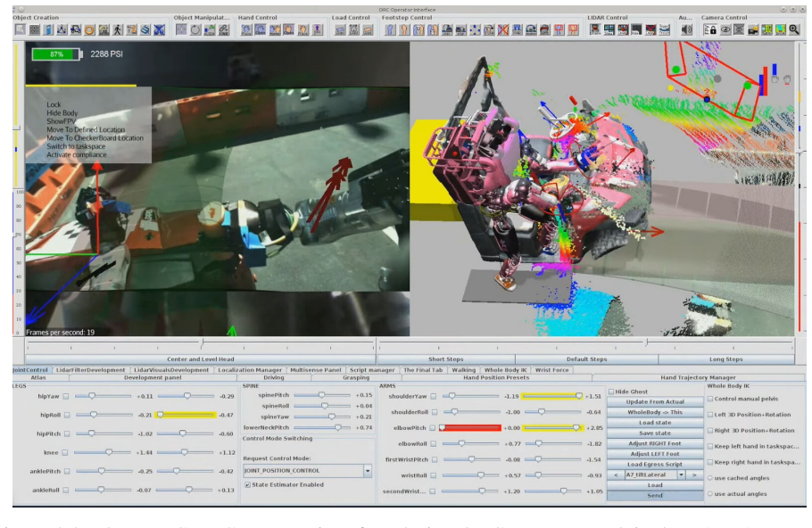Click the first LIDAR Control icon
Image resolution: width=812 pixels, height=528 pixels.
595,29
